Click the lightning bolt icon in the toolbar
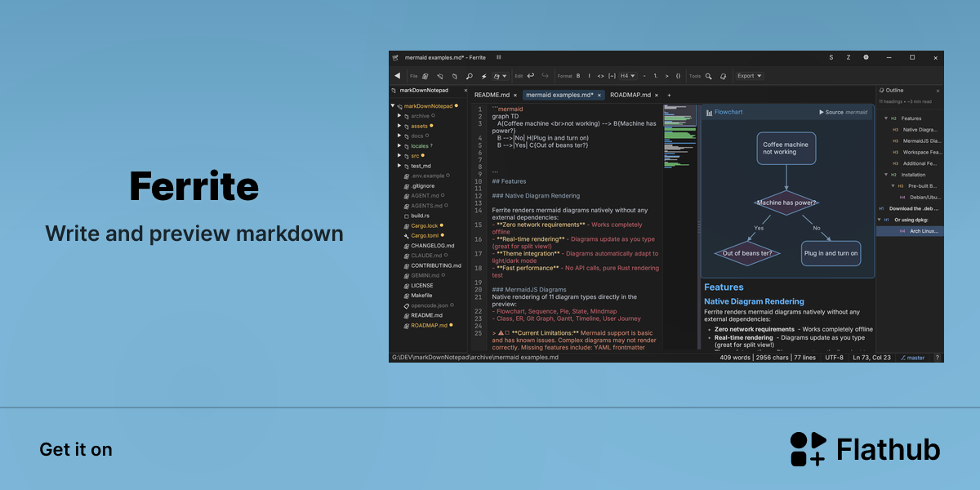This screenshot has width=980, height=490. point(483,76)
